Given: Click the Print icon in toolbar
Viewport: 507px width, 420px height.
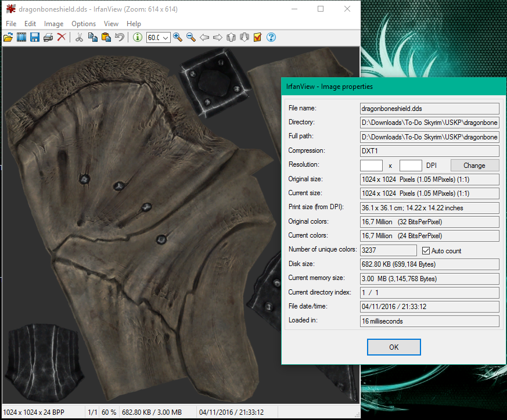Looking at the screenshot, I should pyautogui.click(x=48, y=38).
